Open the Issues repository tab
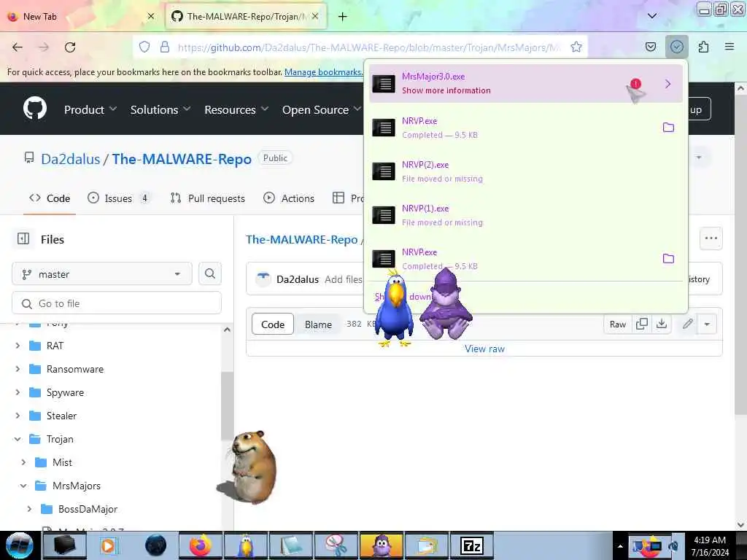Image resolution: width=747 pixels, height=560 pixels. coord(119,198)
